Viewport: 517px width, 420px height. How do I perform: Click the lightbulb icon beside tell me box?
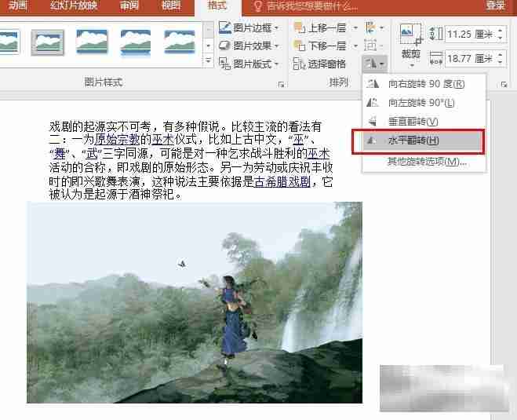[x=258, y=6]
